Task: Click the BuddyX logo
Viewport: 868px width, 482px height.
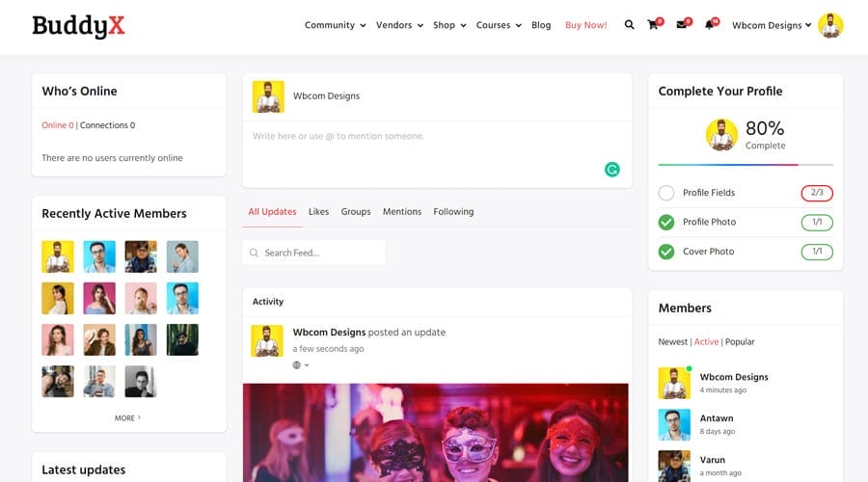Action: point(78,26)
